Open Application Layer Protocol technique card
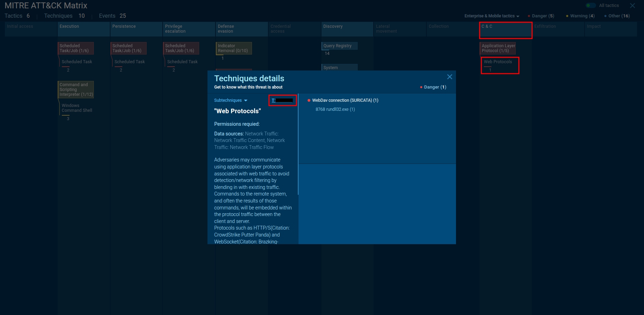 [498, 48]
